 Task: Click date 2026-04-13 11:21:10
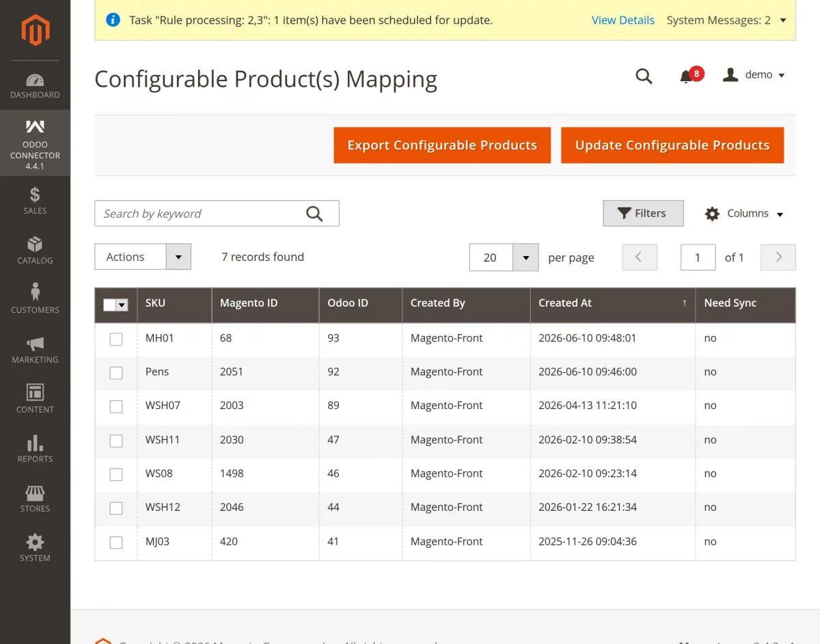coord(588,406)
